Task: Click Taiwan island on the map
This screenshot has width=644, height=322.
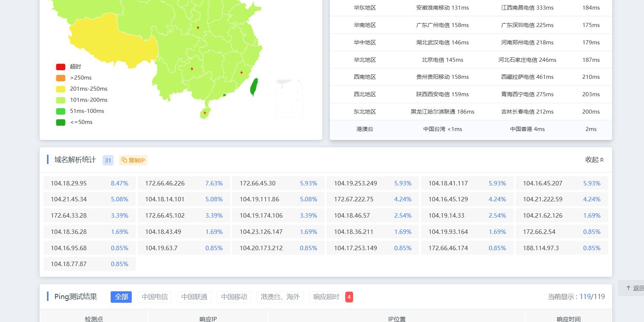Action: pos(254,87)
